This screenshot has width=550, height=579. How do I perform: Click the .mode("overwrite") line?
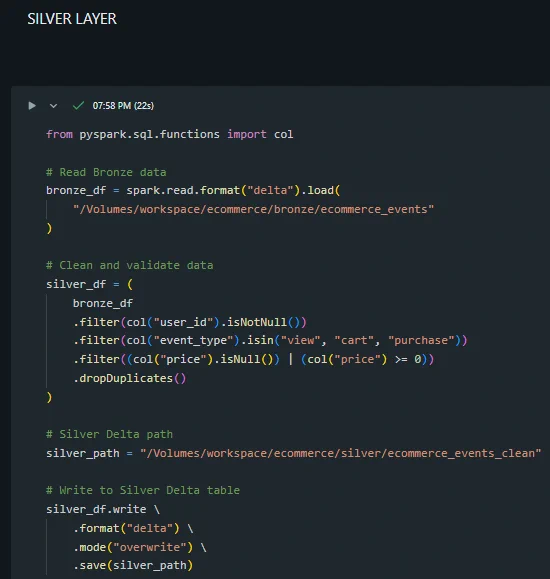point(140,547)
